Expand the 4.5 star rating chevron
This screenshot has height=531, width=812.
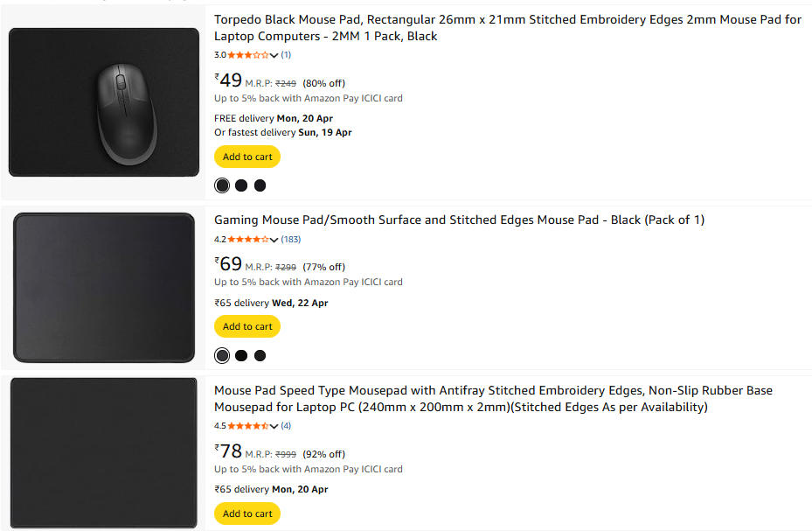point(274,427)
